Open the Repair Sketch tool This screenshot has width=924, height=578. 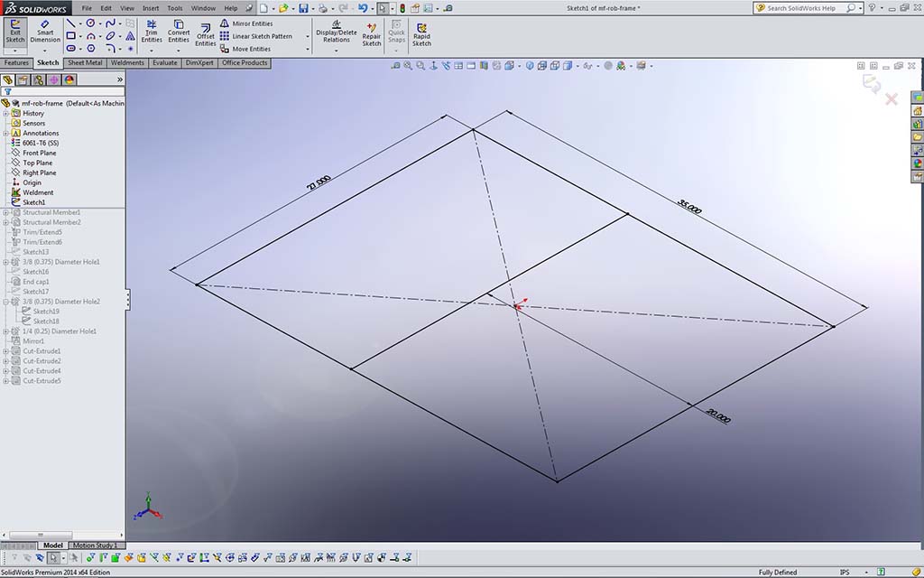tap(372, 34)
